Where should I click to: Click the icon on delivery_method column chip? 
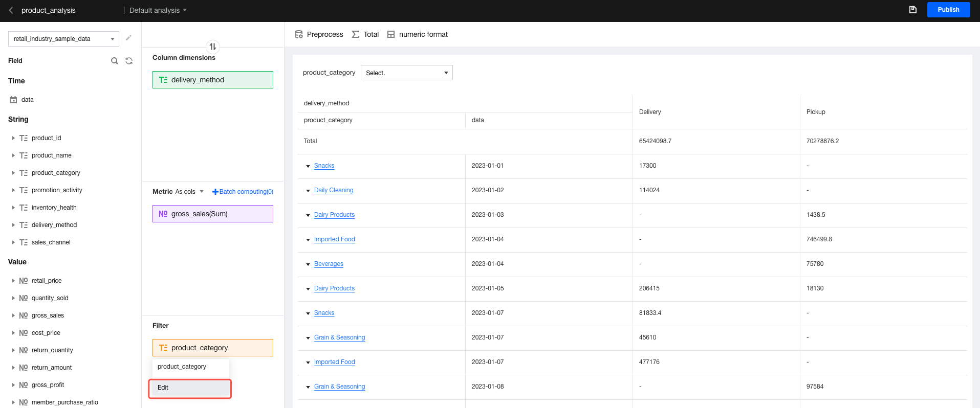163,80
